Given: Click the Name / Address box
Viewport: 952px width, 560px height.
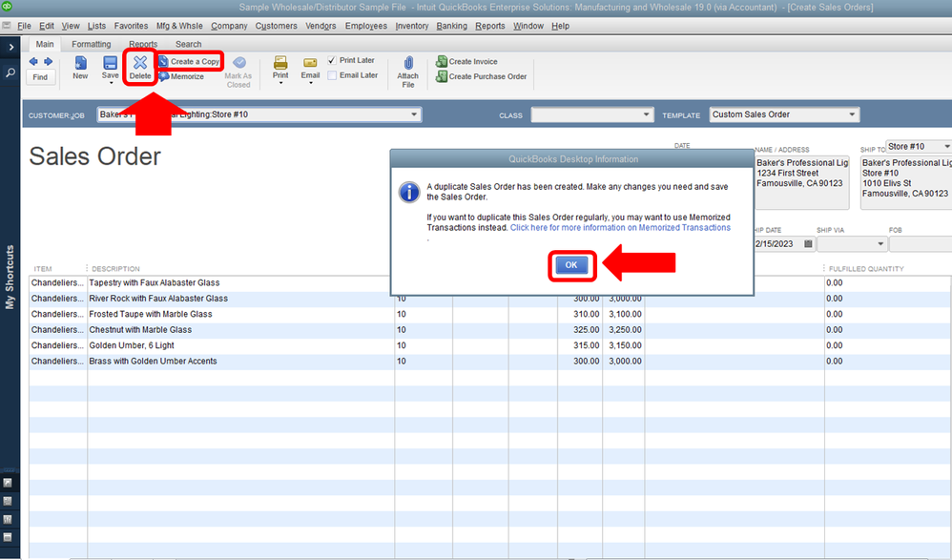Looking at the screenshot, I should click(801, 183).
